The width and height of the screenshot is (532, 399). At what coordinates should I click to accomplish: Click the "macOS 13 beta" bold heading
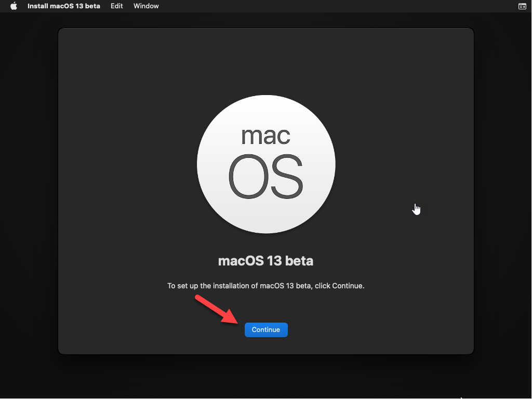click(x=265, y=260)
